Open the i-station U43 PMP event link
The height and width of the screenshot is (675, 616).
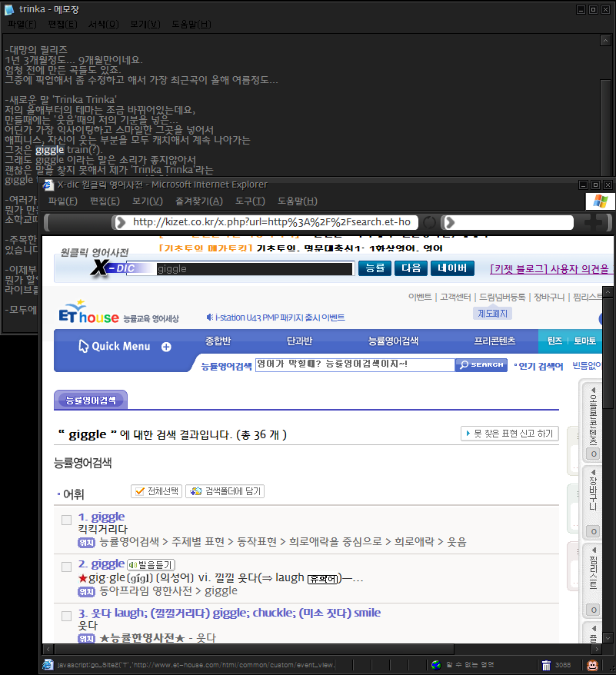coord(280,318)
